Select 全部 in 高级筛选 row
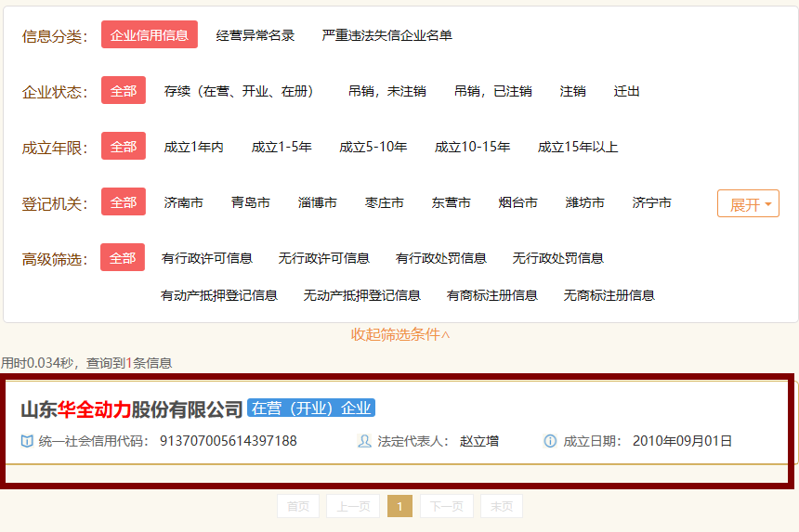The image size is (799, 532). click(x=123, y=257)
